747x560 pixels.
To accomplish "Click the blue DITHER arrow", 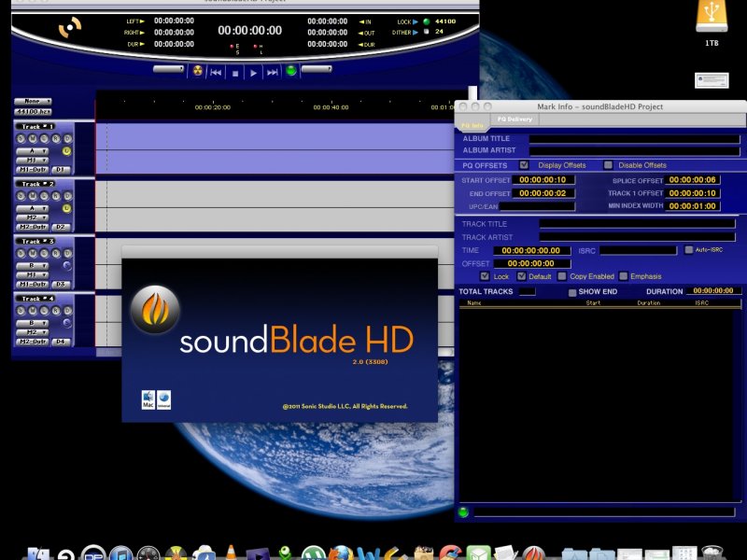I will [416, 33].
